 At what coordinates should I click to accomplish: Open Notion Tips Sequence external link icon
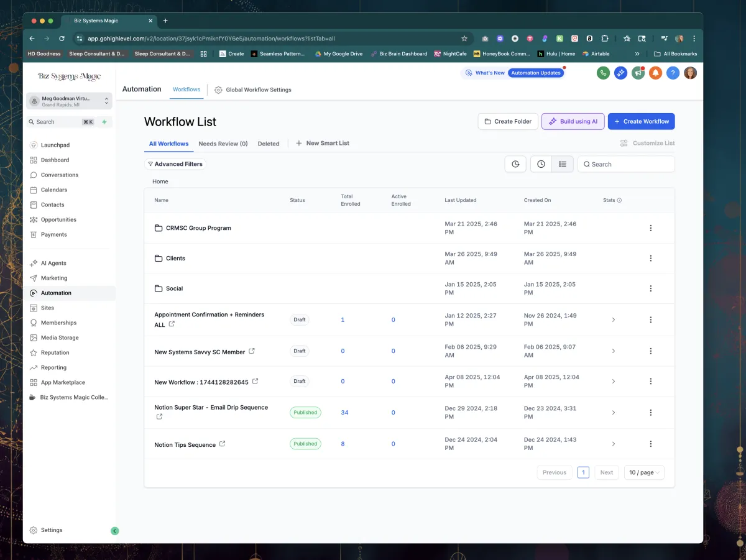[x=223, y=444]
